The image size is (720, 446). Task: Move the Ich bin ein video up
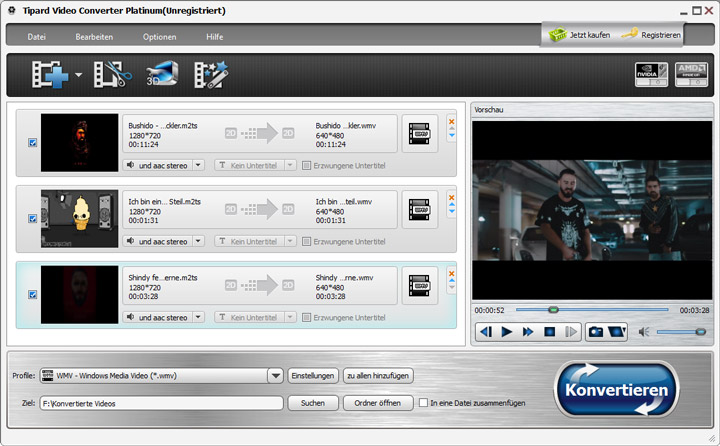(x=452, y=204)
